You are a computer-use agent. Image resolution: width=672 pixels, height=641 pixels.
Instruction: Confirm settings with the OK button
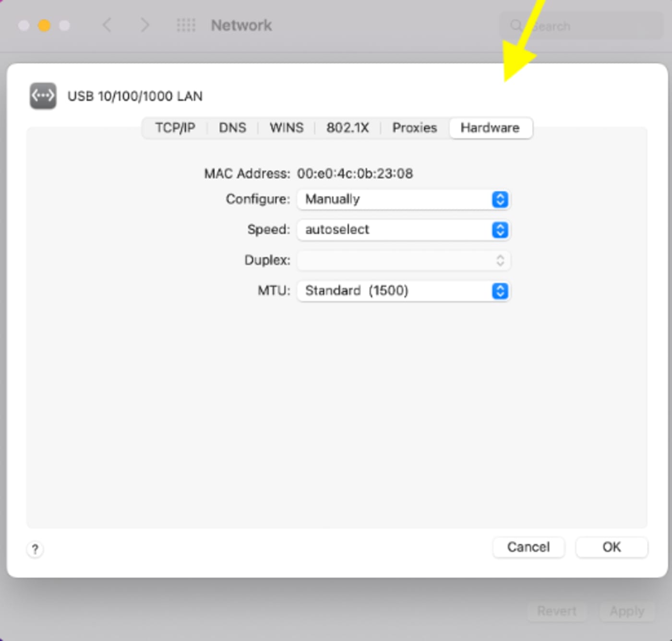click(x=612, y=547)
